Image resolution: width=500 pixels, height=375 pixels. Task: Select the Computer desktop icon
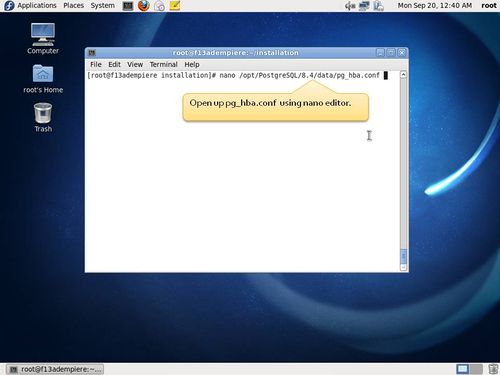[43, 38]
